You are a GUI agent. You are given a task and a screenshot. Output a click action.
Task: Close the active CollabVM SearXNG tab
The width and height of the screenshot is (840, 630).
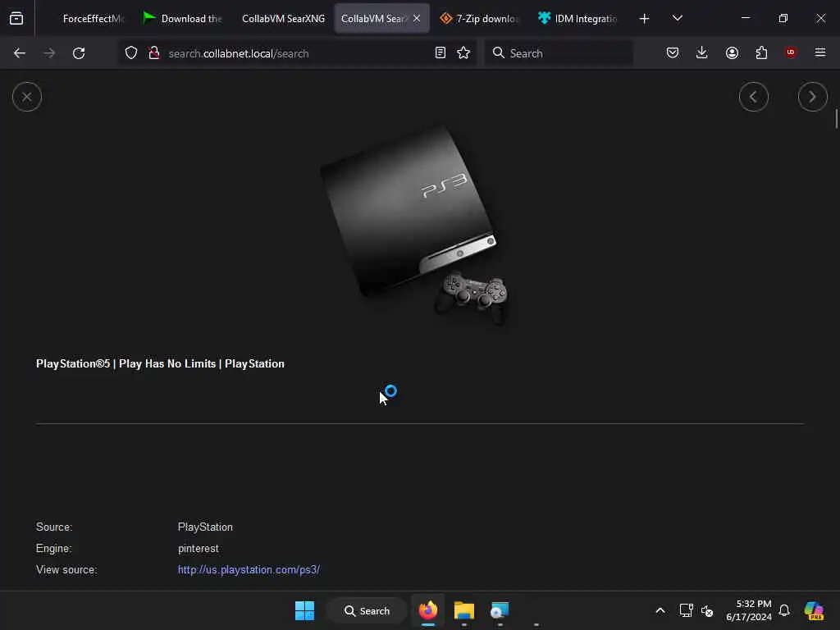[417, 19]
